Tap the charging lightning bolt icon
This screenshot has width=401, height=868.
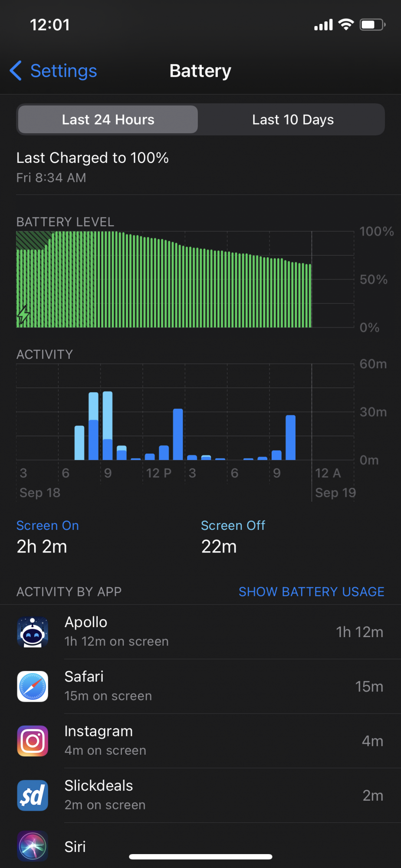(23, 315)
